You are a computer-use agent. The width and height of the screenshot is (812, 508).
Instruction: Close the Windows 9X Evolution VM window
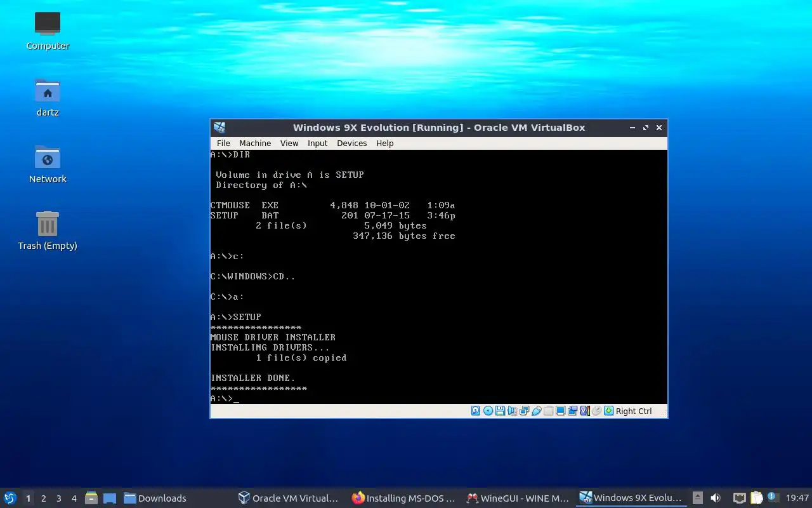[x=659, y=128]
